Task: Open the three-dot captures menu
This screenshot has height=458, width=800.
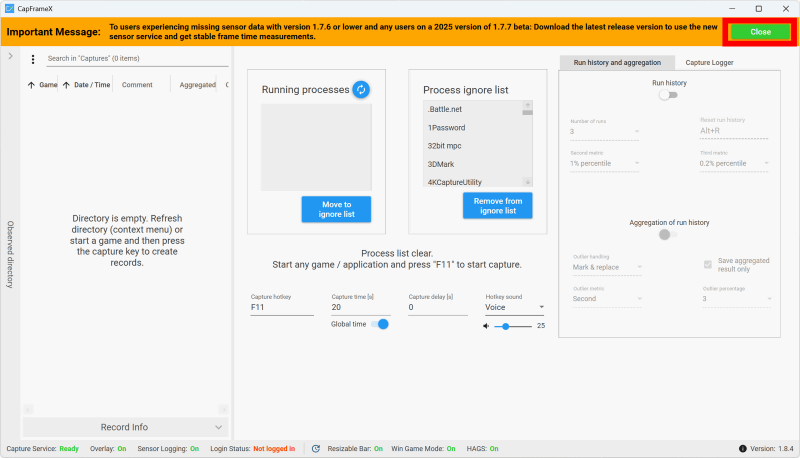Action: [33, 60]
